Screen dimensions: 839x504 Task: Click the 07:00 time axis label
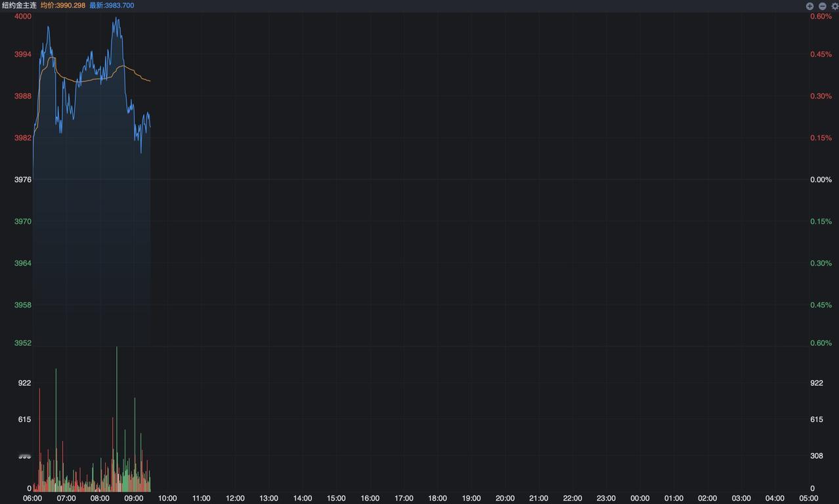coord(66,499)
